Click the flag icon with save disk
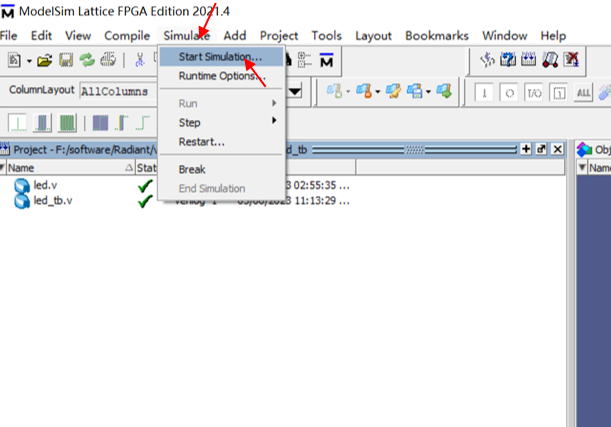This screenshot has width=611, height=427. (x=415, y=91)
